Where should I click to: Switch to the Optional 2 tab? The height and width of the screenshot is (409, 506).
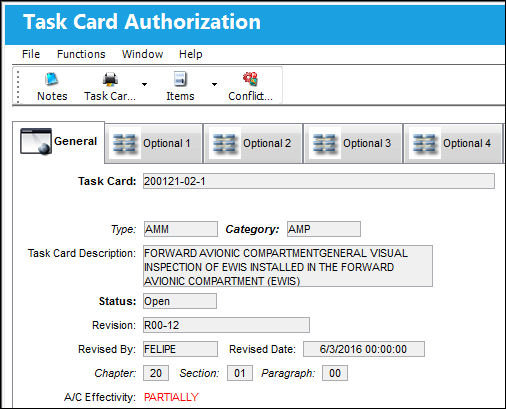[253, 144]
